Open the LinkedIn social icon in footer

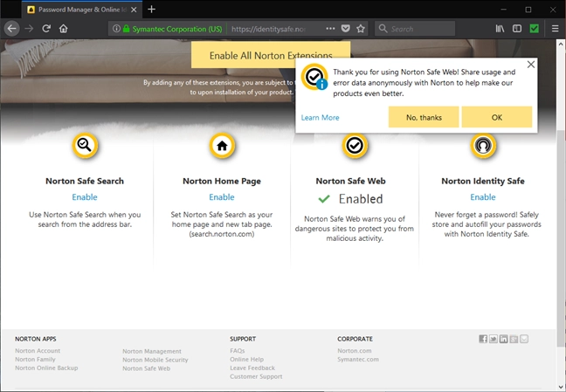click(504, 339)
